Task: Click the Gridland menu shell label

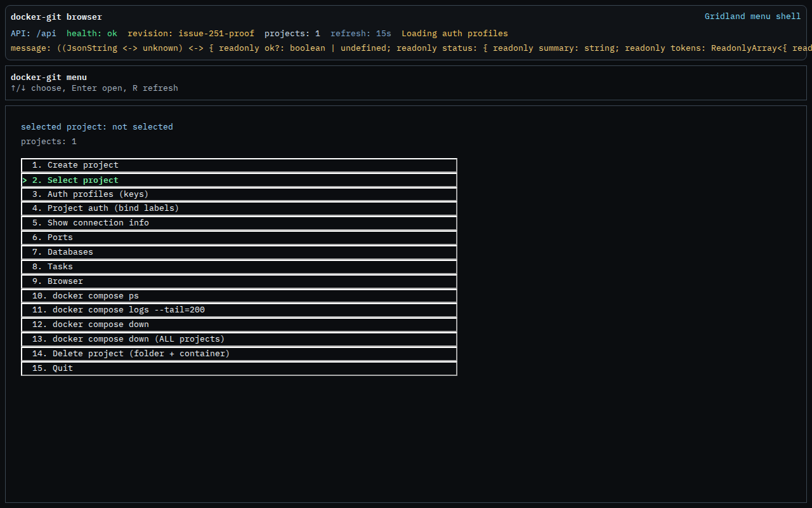Action: point(752,17)
